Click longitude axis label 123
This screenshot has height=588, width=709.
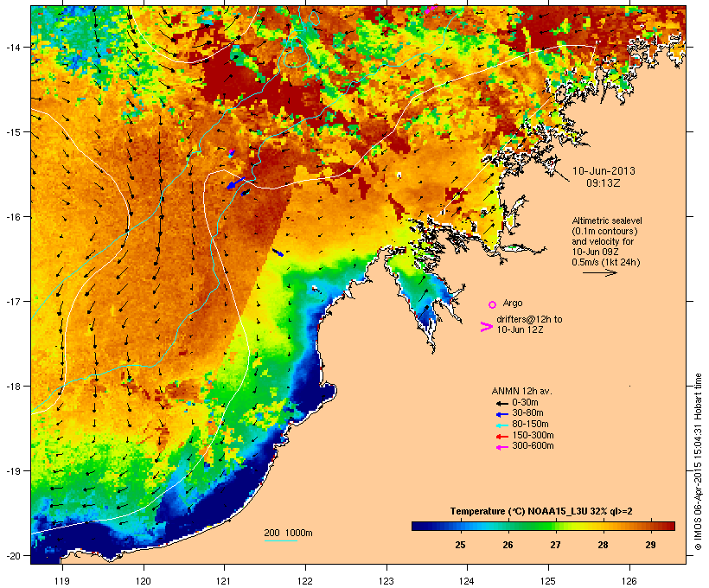point(386,581)
